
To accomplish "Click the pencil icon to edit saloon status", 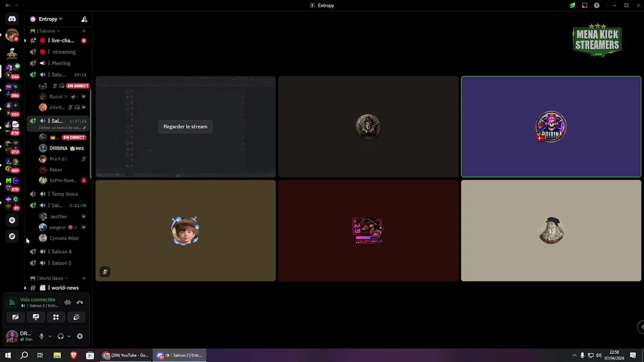I will 84,128.
